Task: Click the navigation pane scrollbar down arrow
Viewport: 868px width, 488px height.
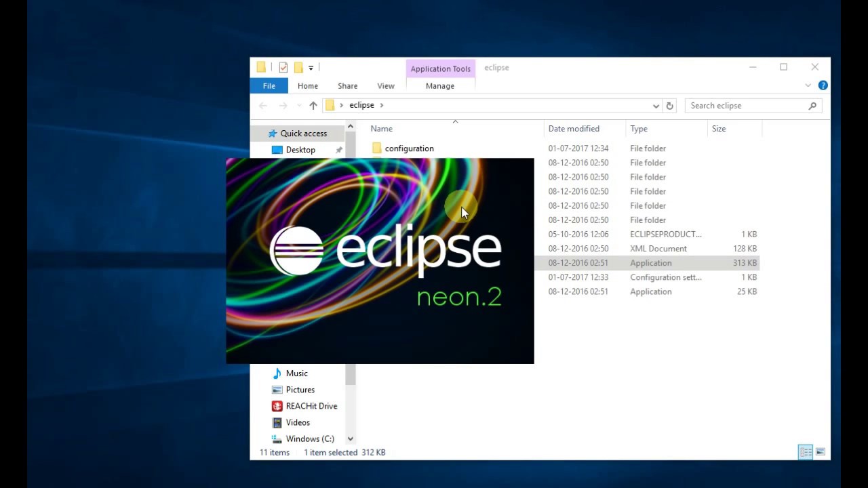Action: coord(351,439)
